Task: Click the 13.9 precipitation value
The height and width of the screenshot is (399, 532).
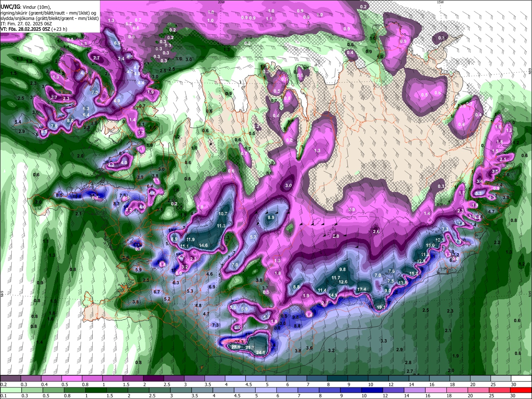Action: point(403,283)
